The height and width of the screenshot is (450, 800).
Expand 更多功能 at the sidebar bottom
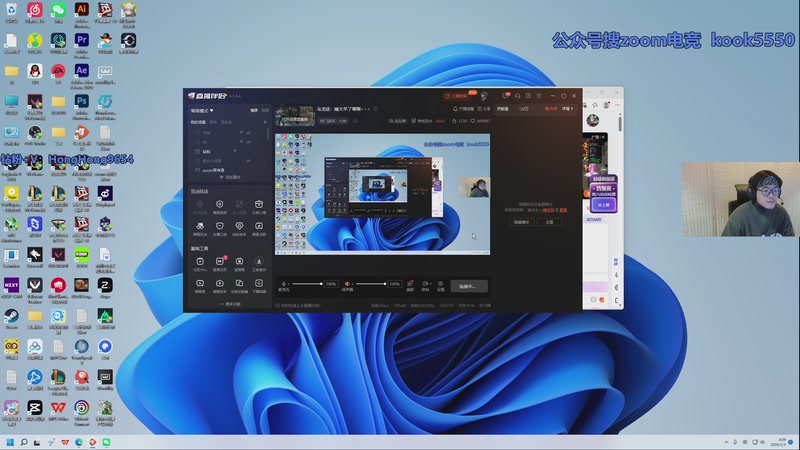(x=229, y=304)
